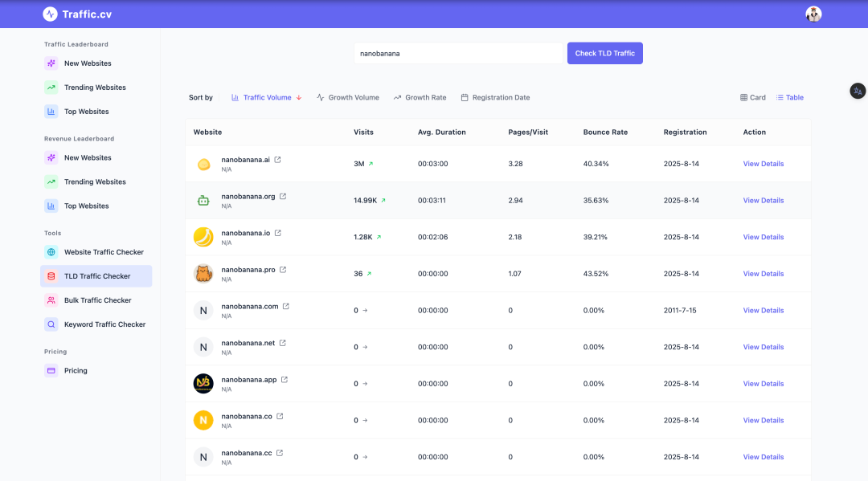
Task: Click the Keyword Traffic Checker search icon
Action: [x=51, y=324]
